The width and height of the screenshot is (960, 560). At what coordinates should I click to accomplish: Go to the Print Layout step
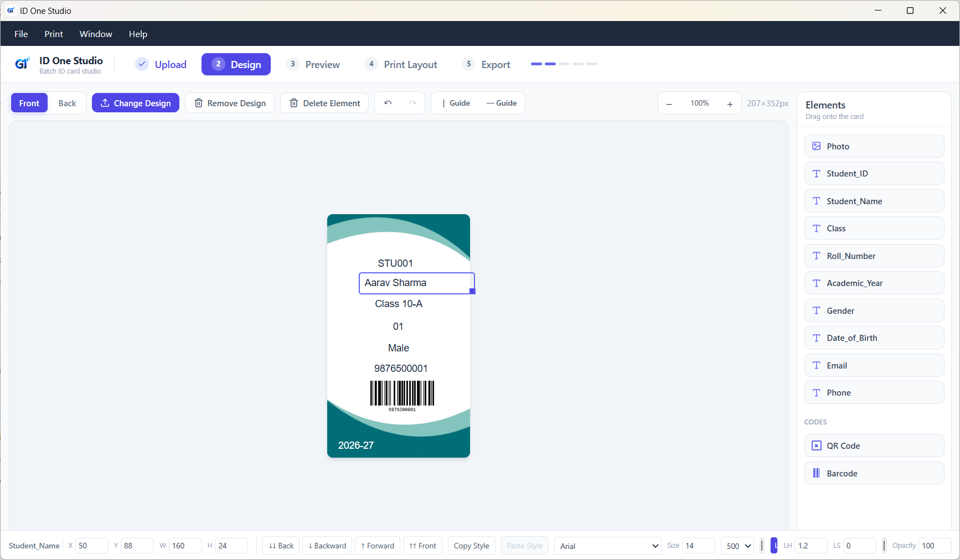401,64
